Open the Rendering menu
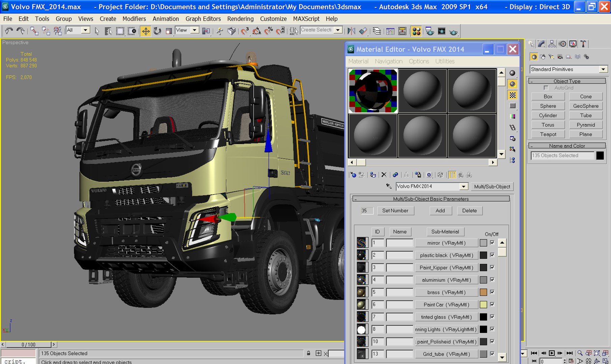The image size is (611, 364). [x=240, y=19]
